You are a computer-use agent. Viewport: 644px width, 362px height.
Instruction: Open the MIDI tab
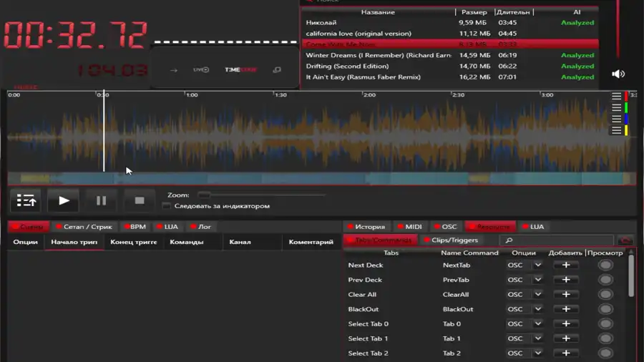pyautogui.click(x=410, y=227)
